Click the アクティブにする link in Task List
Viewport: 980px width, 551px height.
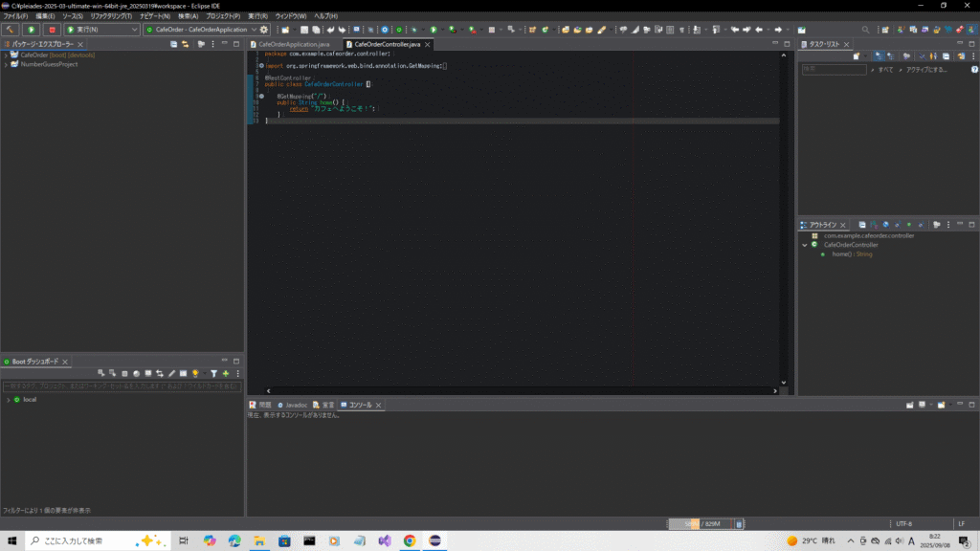[x=926, y=70]
